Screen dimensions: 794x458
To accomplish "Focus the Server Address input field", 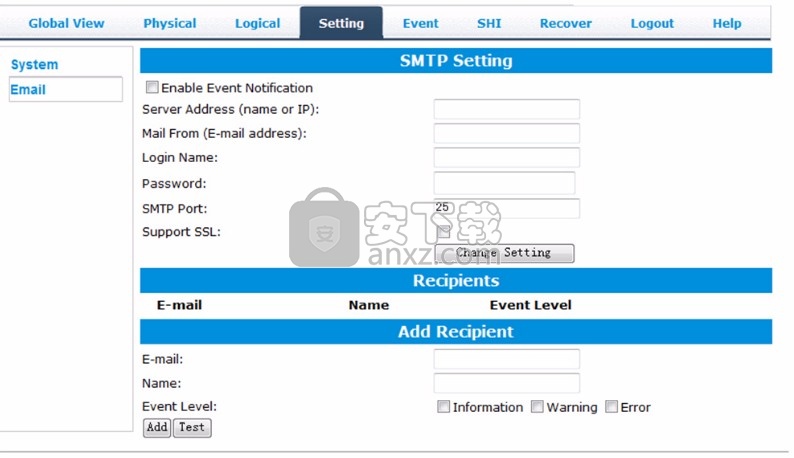I will click(x=506, y=109).
